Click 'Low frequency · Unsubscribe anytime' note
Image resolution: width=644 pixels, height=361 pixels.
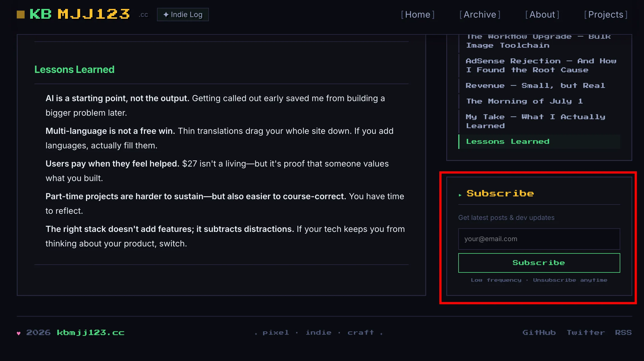coord(539,280)
